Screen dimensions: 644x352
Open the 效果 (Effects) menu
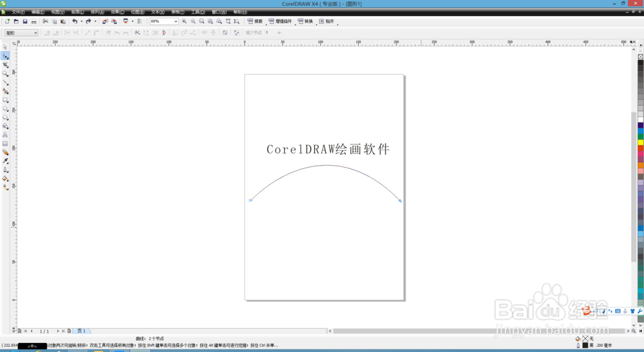point(117,12)
